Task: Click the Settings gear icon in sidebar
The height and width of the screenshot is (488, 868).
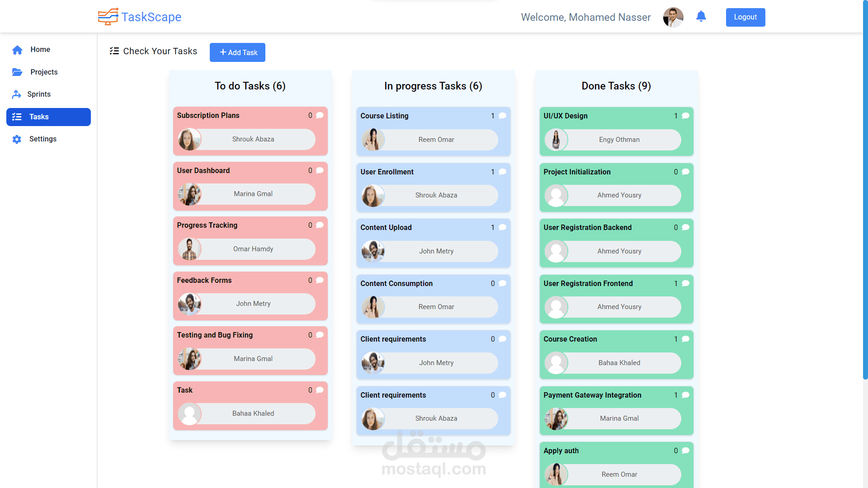Action: 17,139
